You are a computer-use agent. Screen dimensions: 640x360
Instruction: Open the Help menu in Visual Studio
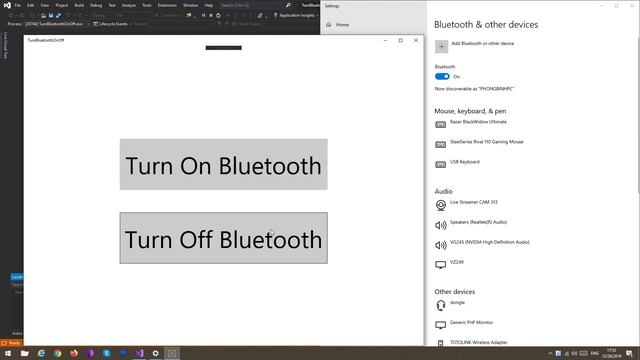(209, 5)
